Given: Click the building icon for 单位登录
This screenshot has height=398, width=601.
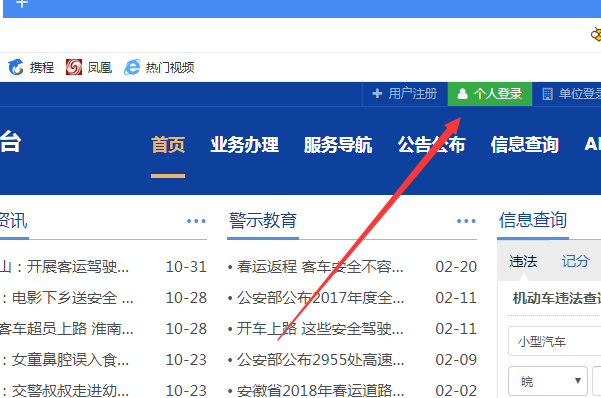Looking at the screenshot, I should pyautogui.click(x=547, y=94).
